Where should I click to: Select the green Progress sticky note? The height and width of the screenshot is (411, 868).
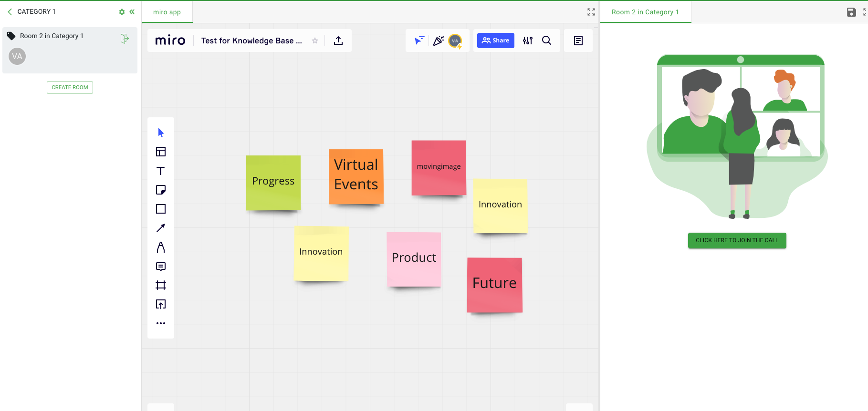[273, 183]
